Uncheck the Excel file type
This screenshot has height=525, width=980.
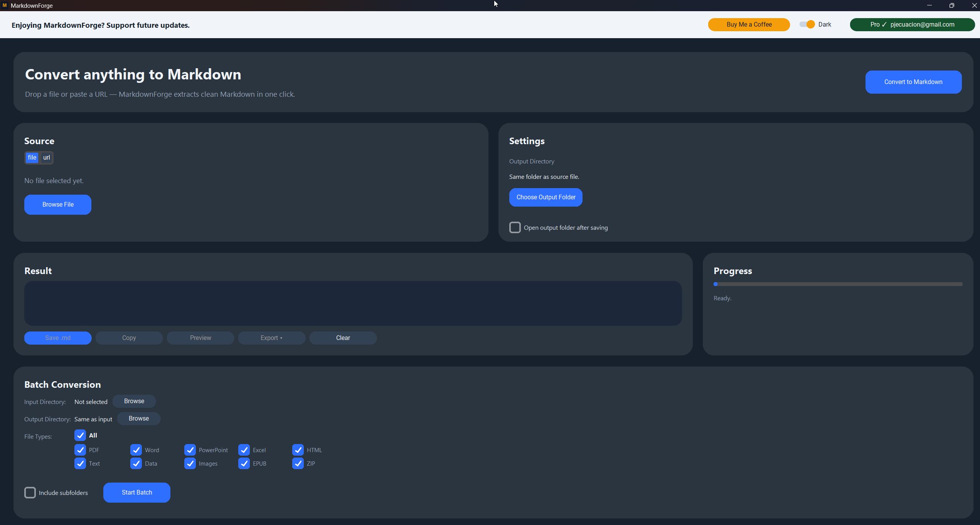[244, 450]
